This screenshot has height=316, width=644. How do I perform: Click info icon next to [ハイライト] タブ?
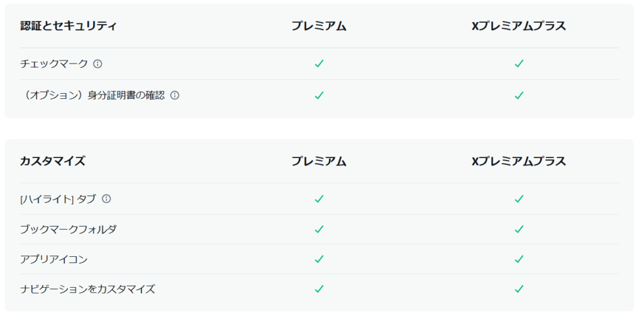point(106,199)
